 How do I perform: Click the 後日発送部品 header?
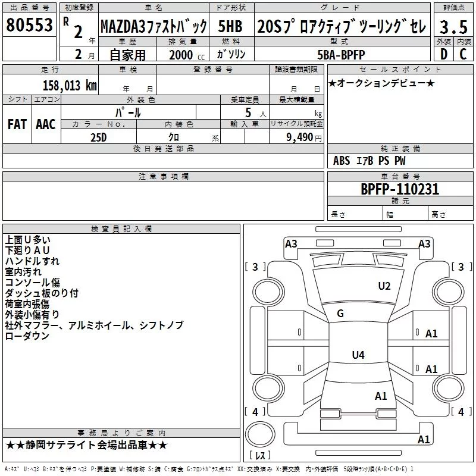point(163,148)
